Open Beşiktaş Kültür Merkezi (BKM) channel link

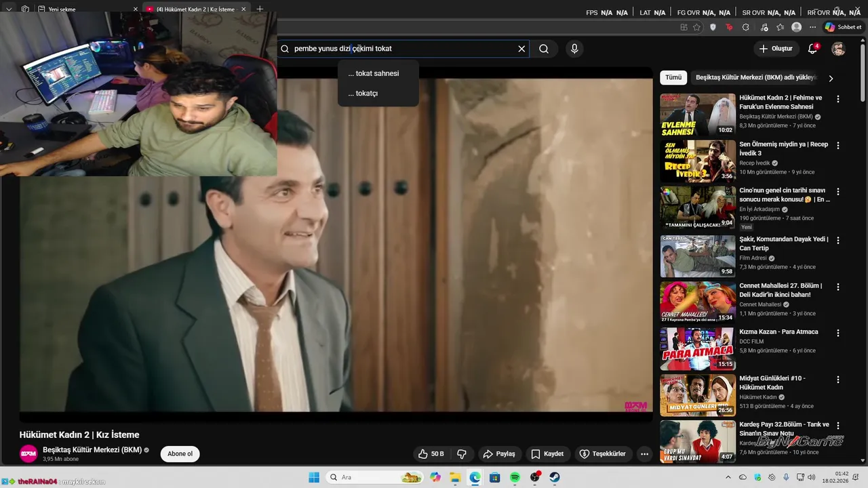tap(92, 450)
